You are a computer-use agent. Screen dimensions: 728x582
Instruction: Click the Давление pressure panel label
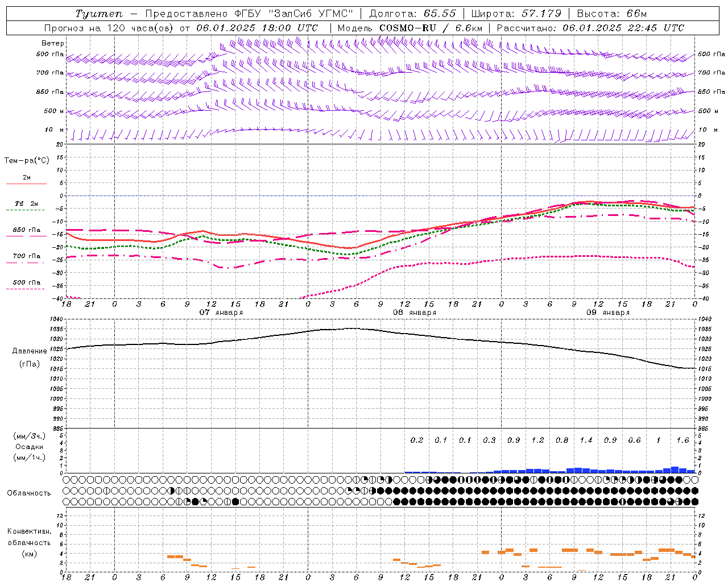tap(30, 351)
